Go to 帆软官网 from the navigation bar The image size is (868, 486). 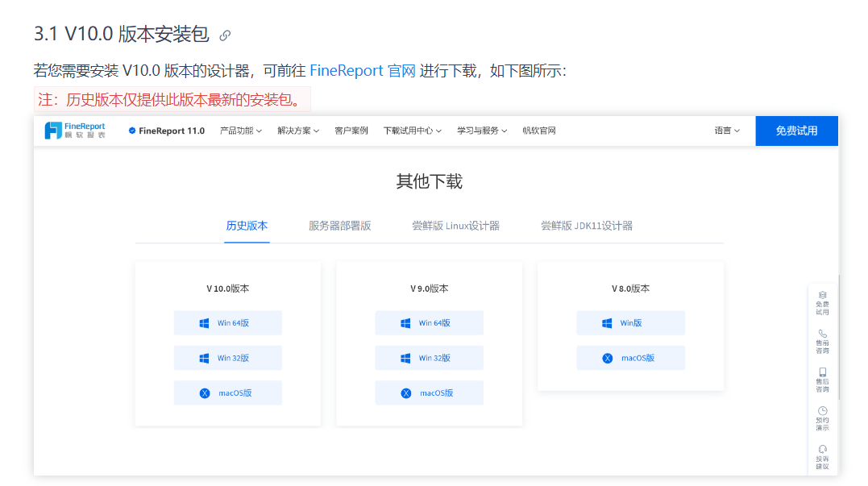point(538,131)
